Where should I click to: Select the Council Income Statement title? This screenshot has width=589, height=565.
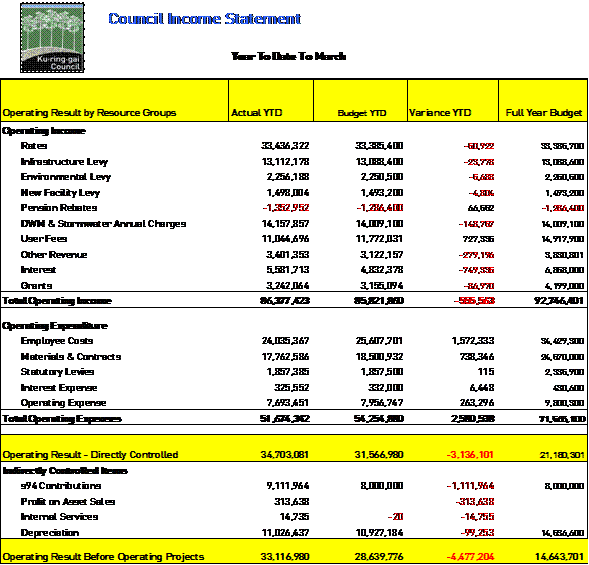pos(205,19)
